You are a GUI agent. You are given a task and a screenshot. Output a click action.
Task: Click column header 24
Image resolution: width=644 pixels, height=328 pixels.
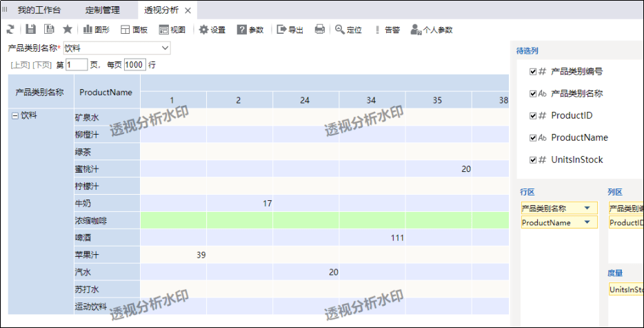[x=305, y=100]
